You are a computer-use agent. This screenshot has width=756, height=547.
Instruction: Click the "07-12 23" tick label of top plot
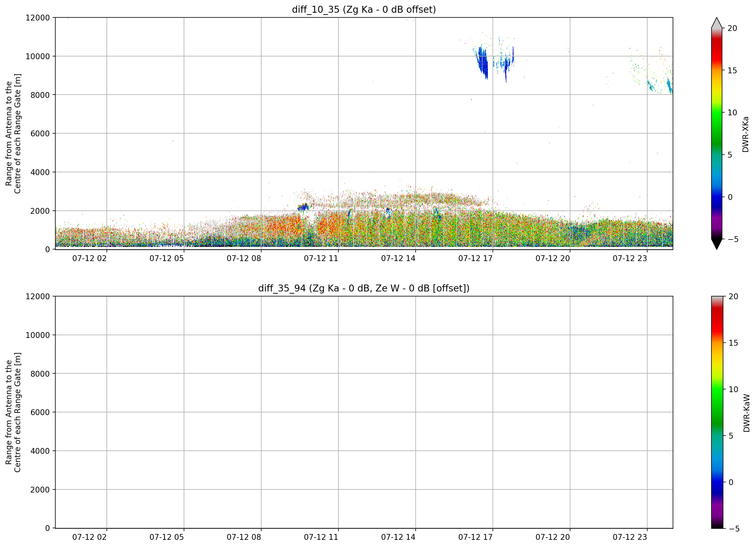[630, 259]
